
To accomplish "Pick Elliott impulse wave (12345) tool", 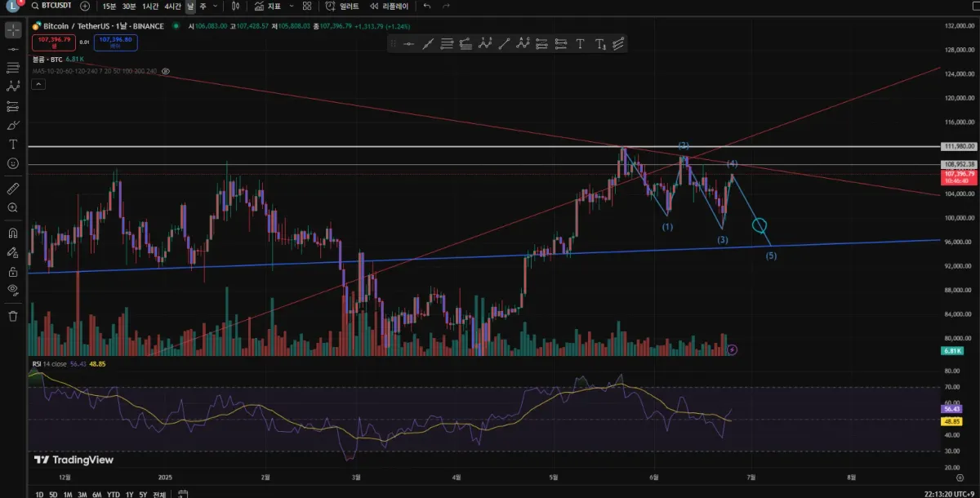I will 484,44.
